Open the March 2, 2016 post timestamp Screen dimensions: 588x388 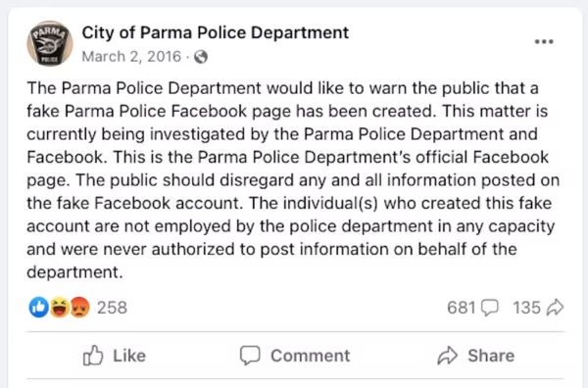pos(131,57)
